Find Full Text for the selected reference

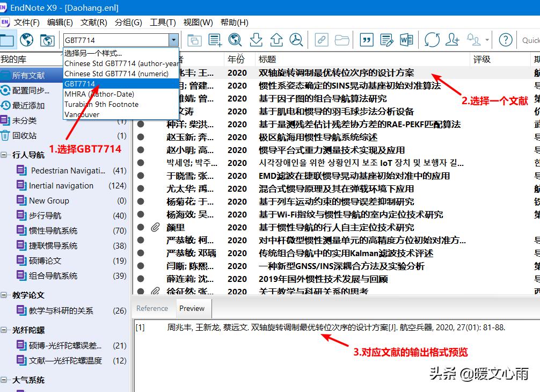[x=295, y=40]
